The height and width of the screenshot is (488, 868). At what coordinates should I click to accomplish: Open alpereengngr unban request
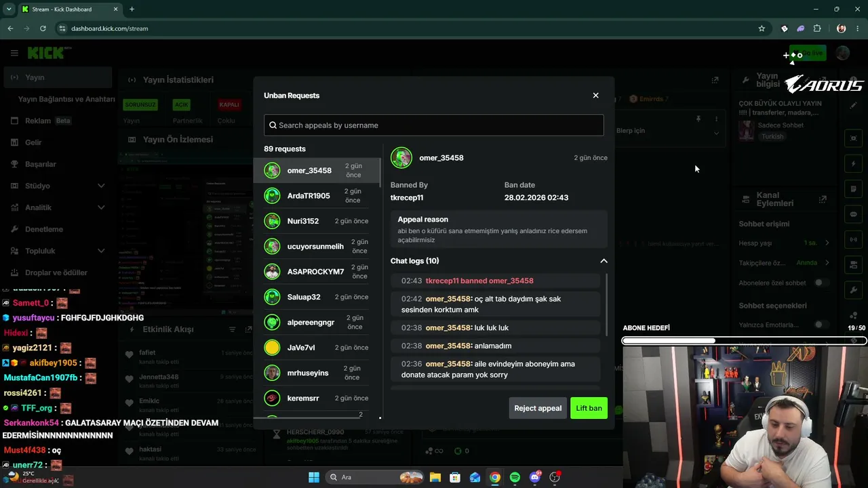click(x=317, y=322)
